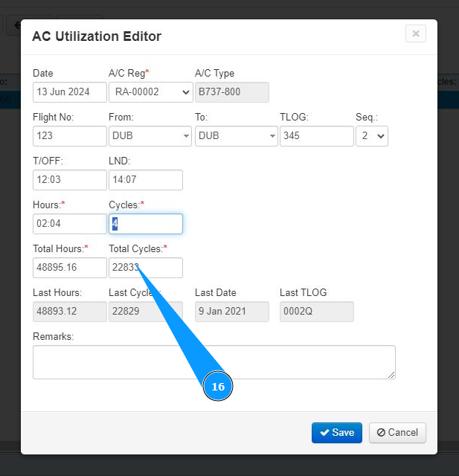Click the Last TLOG field

[x=316, y=312]
